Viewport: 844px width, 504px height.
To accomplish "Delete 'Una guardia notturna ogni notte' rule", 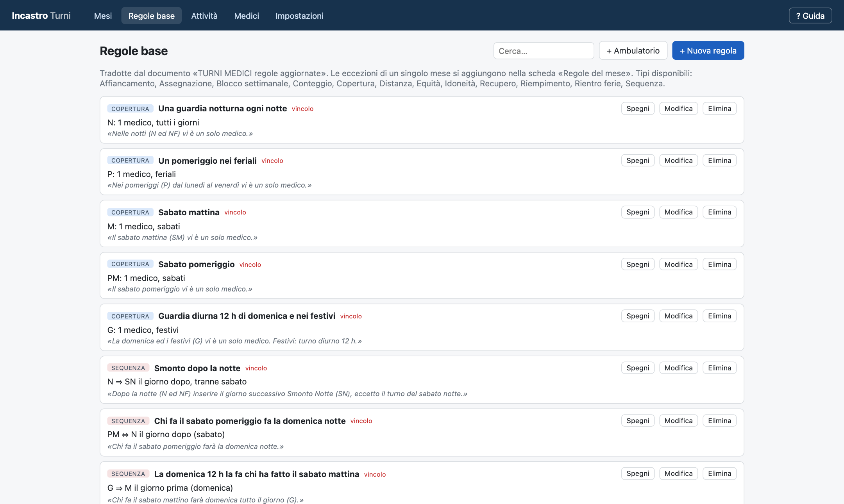I will click(x=719, y=109).
